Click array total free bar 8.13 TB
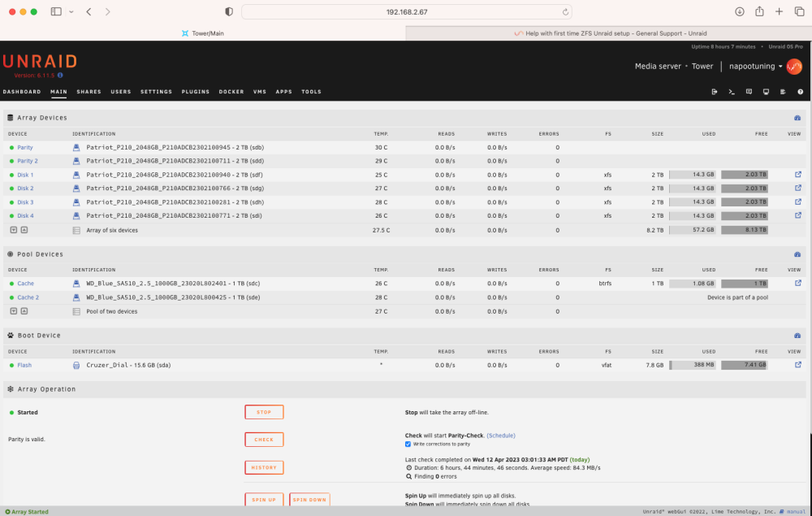This screenshot has height=516, width=812. point(745,230)
